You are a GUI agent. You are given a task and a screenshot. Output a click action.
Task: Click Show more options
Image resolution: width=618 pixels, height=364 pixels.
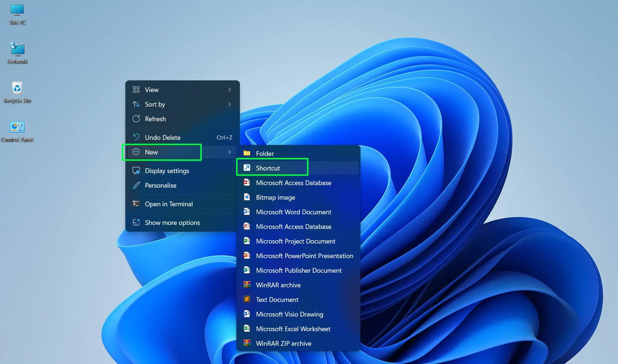(172, 222)
